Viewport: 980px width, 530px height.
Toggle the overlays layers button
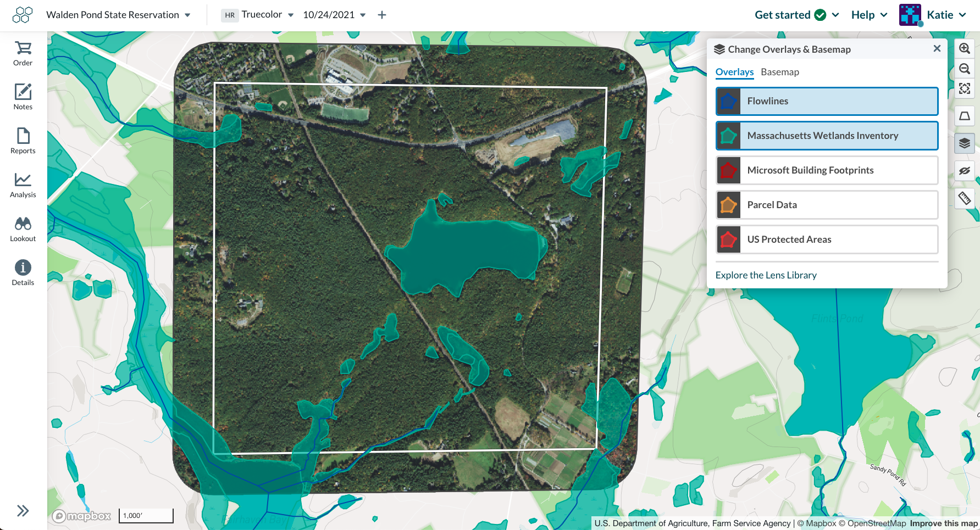(964, 143)
